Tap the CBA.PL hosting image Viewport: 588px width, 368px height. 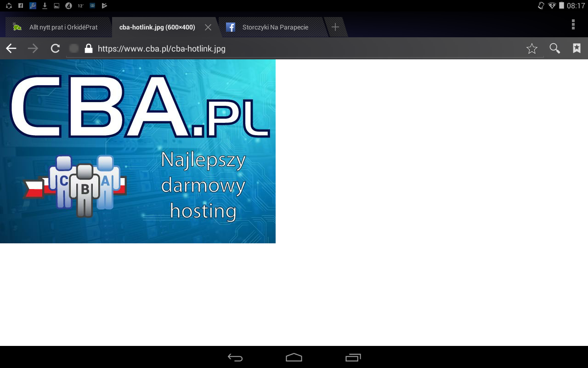point(138,151)
